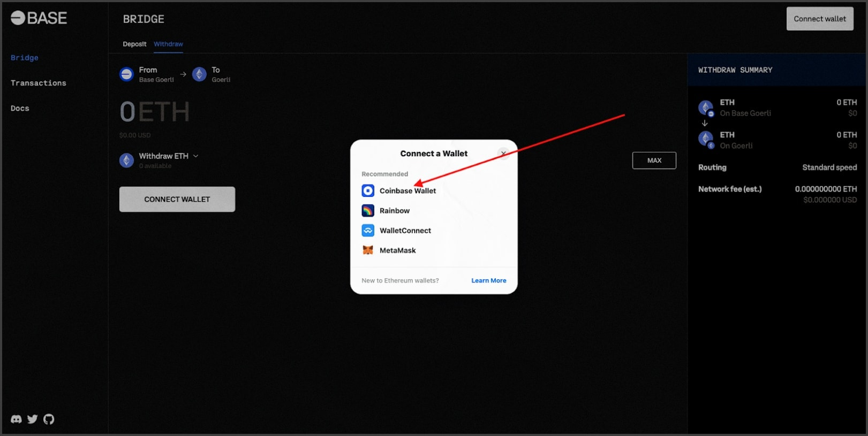The image size is (868, 436).
Task: Switch to the Withdraw tab
Action: click(x=168, y=44)
